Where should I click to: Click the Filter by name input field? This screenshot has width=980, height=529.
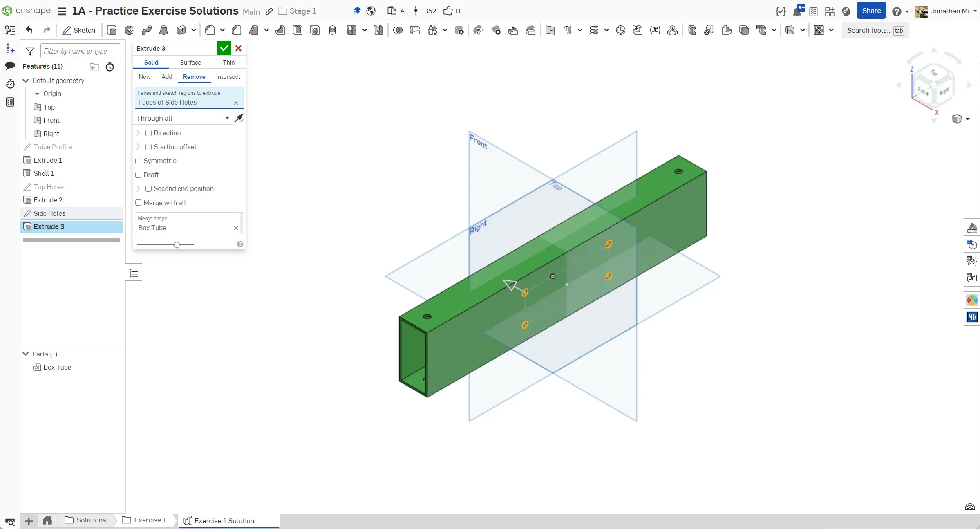[81, 51]
